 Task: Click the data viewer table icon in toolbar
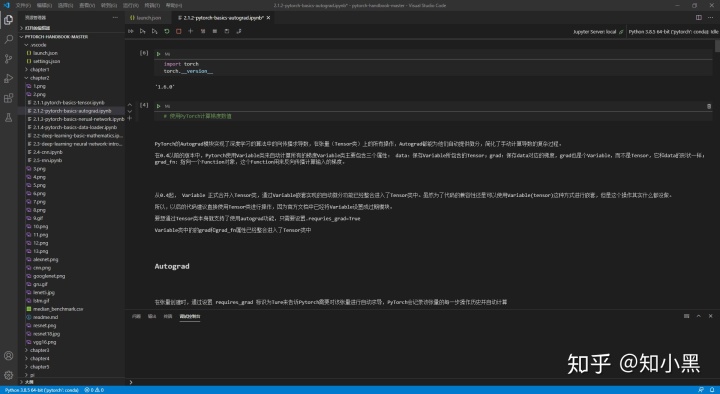(x=214, y=31)
